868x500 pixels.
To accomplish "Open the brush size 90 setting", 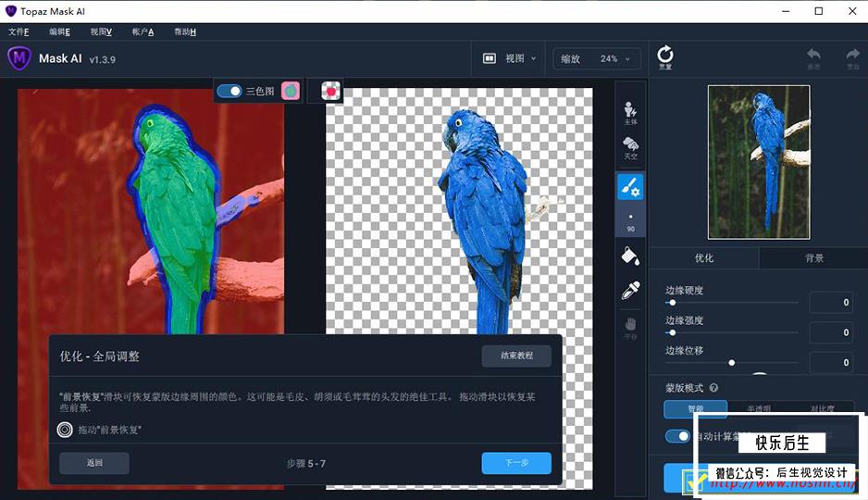I will point(630,221).
